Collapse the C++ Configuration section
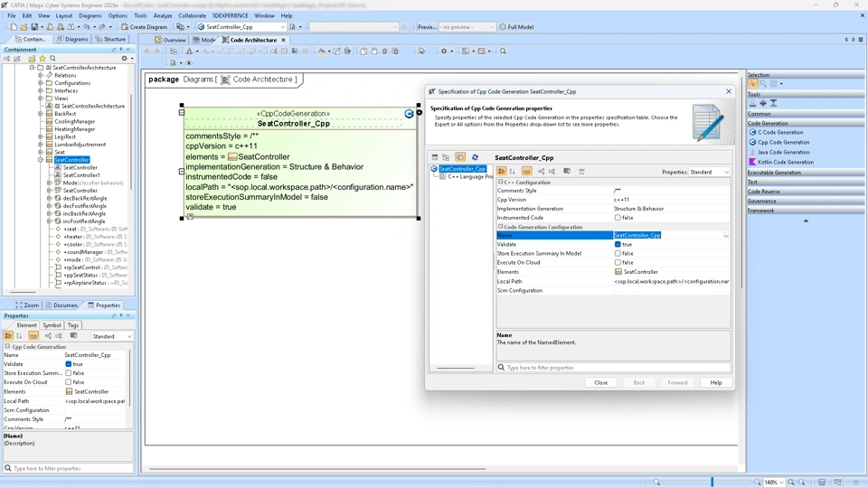 coord(500,182)
